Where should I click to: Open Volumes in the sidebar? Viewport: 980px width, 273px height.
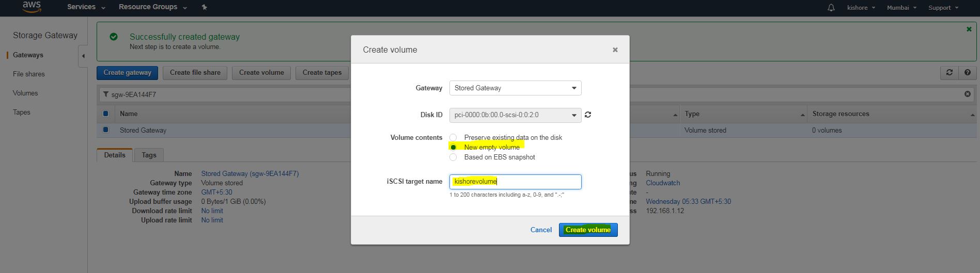[x=25, y=93]
